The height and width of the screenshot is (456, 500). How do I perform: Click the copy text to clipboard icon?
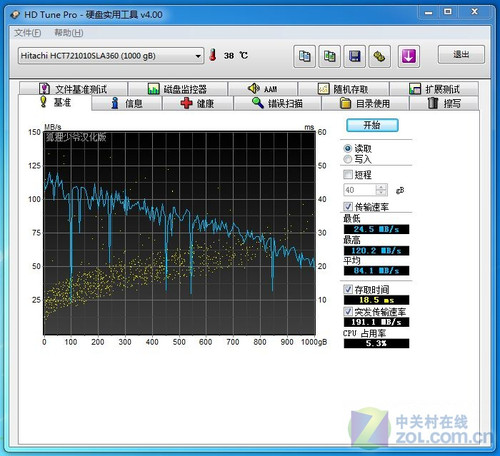click(304, 56)
